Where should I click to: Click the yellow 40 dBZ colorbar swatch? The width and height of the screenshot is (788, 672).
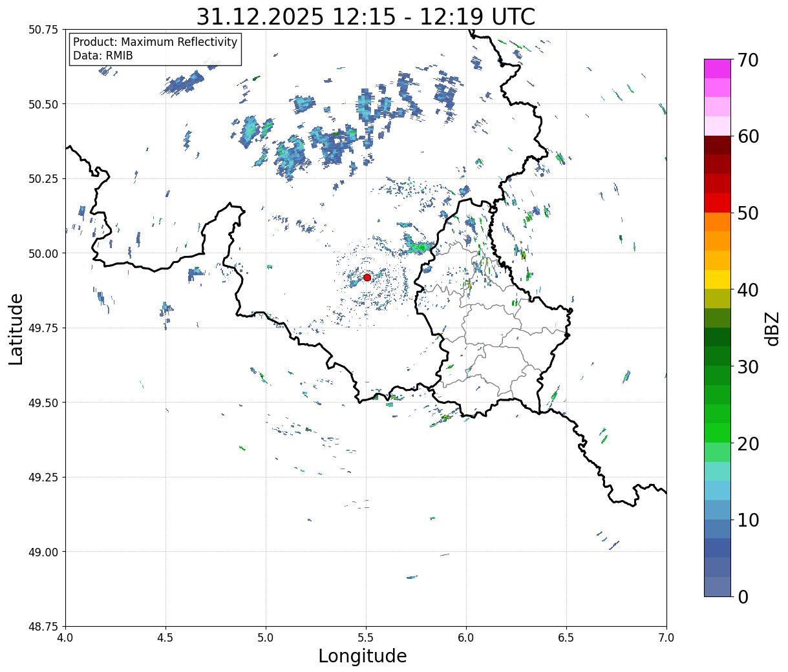(x=717, y=280)
